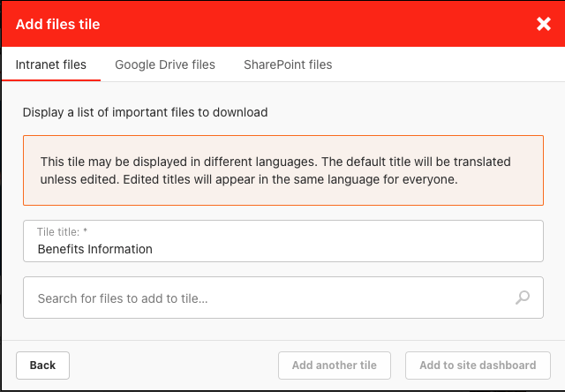565x392 pixels.
Task: Go back using the Back button
Action: pyautogui.click(x=42, y=366)
